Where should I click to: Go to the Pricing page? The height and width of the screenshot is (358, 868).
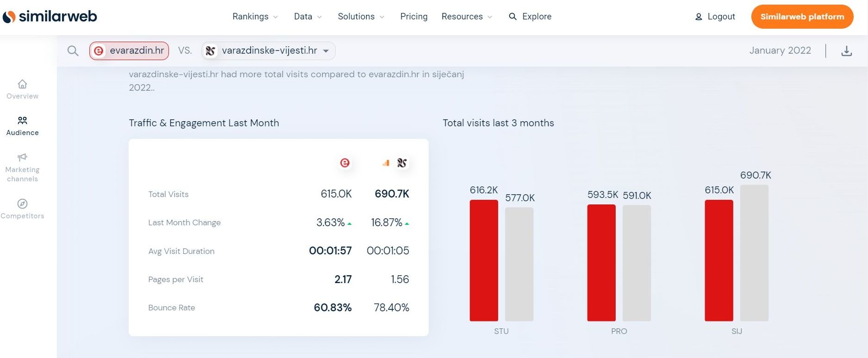pyautogui.click(x=414, y=17)
